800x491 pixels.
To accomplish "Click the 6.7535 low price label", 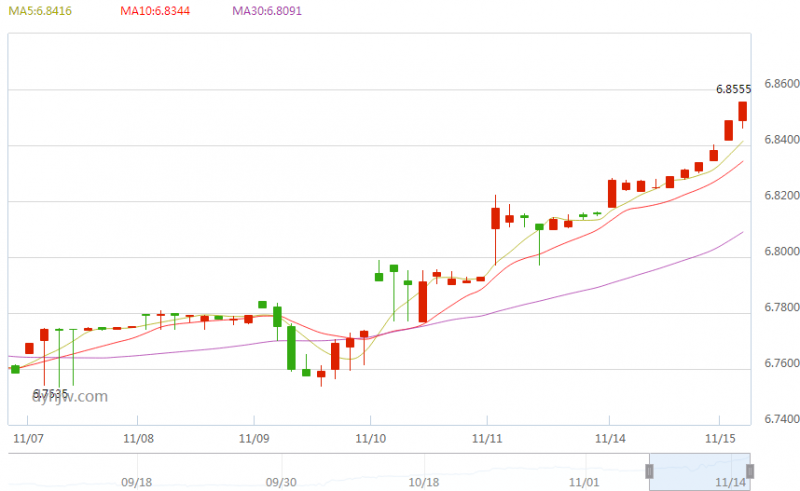I will [x=50, y=393].
